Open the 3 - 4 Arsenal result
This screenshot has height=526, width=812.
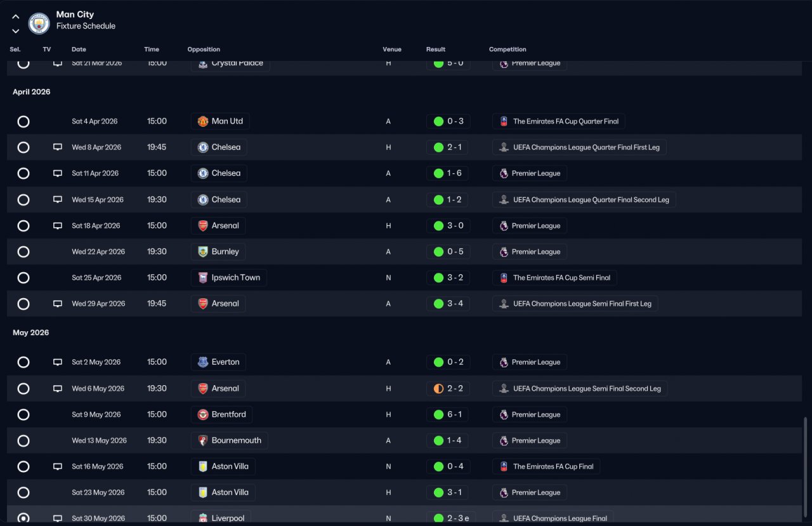click(x=449, y=304)
